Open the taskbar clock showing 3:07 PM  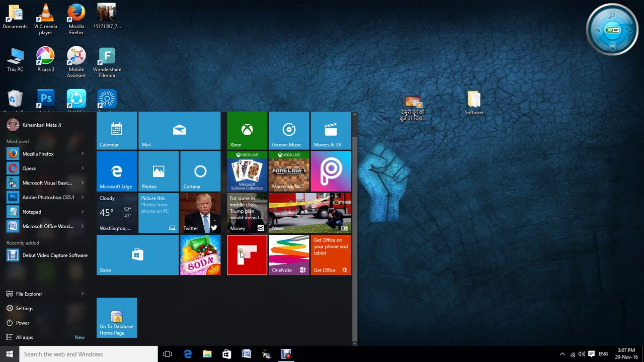[626, 354]
